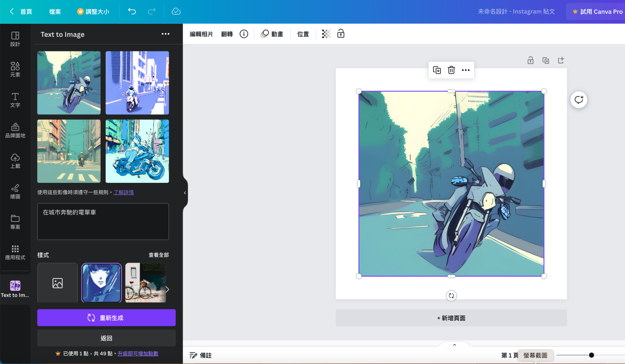Delete the selected image with trash icon
This screenshot has width=625, height=364.
451,70
